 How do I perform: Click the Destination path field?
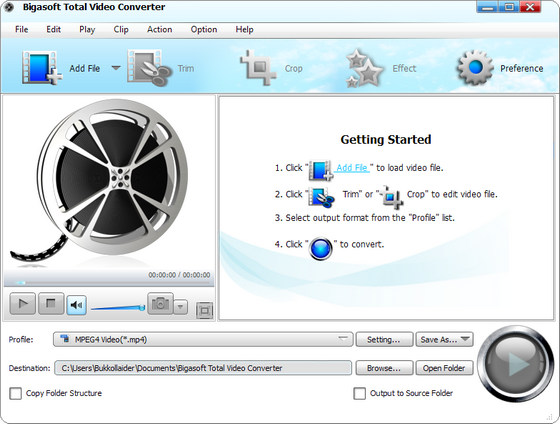pyautogui.click(x=203, y=368)
